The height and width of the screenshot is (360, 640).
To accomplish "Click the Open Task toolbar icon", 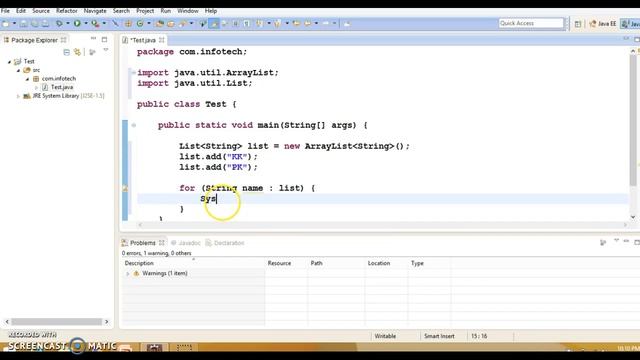I will click(171, 24).
